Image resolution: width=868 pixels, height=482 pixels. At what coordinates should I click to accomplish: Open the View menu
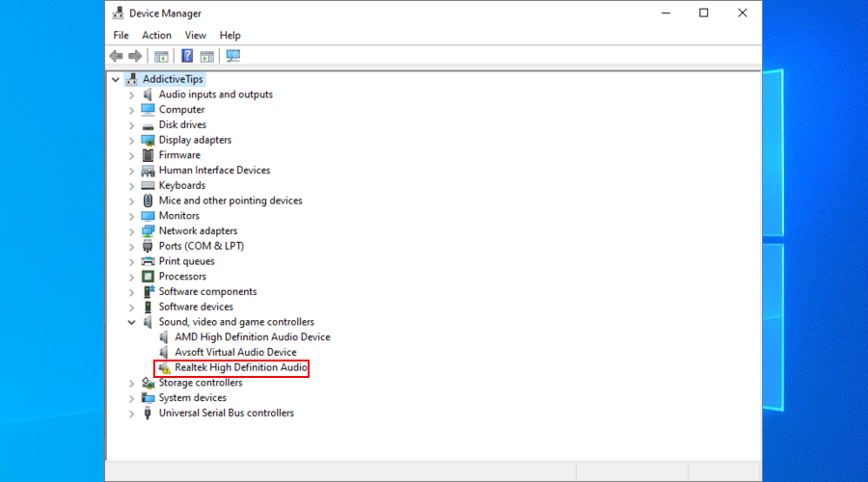click(x=196, y=36)
